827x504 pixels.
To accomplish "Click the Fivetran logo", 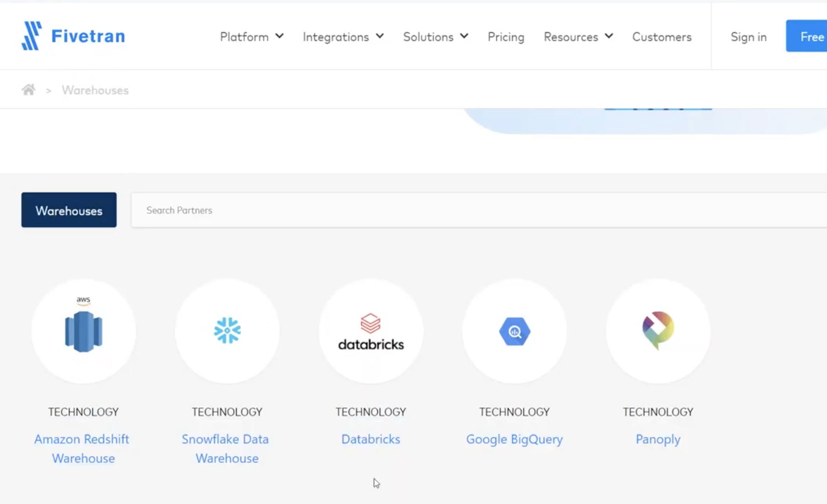I will 73,36.
